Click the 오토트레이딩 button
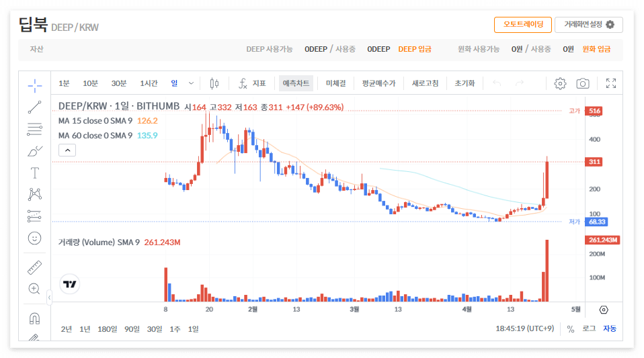The image size is (644, 358). [x=523, y=25]
